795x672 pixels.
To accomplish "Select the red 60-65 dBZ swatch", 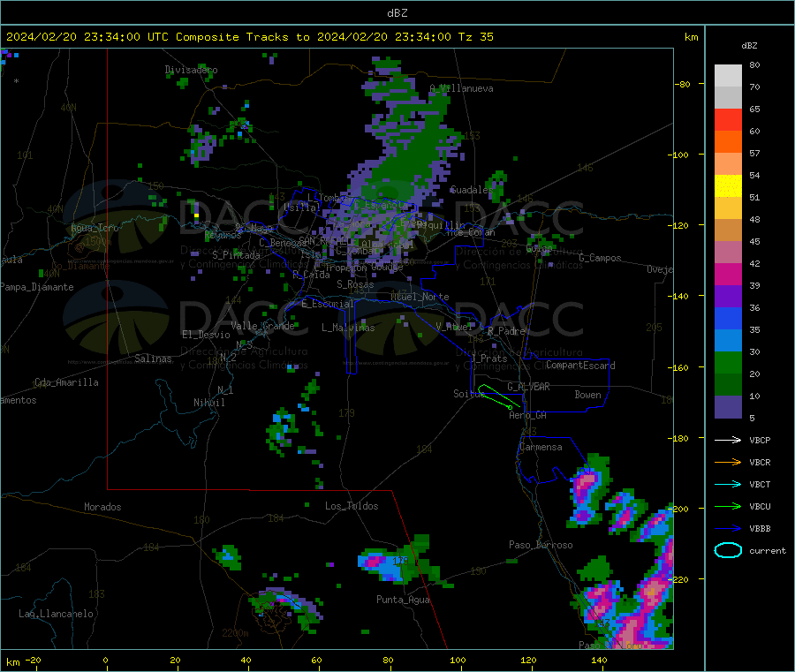I will point(728,119).
